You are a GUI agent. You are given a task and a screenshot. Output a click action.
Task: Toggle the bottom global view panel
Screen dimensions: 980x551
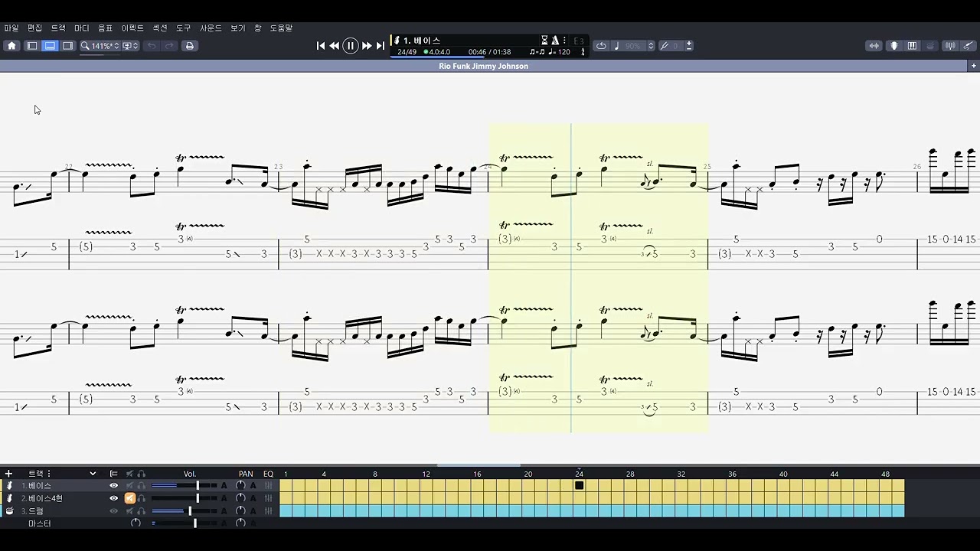point(50,46)
